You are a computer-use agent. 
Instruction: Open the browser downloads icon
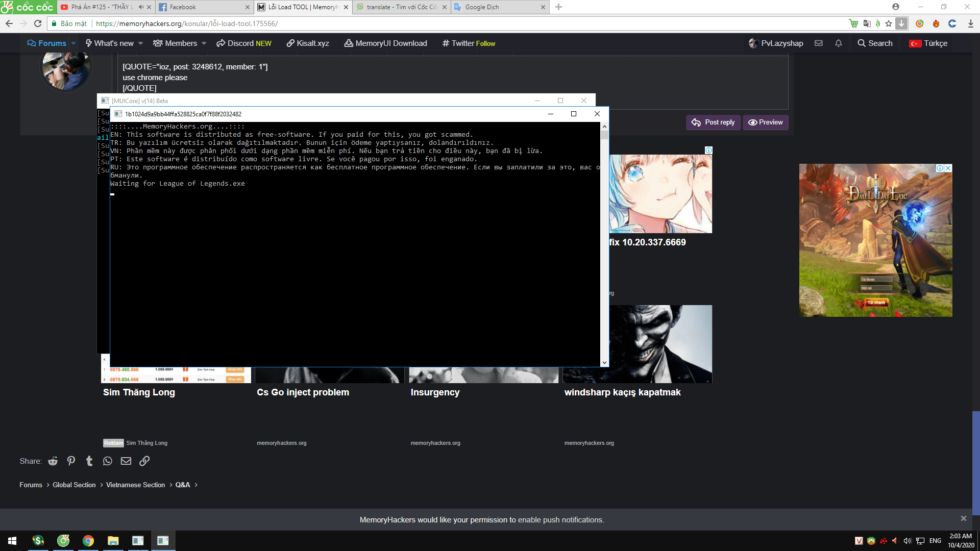[x=970, y=23]
